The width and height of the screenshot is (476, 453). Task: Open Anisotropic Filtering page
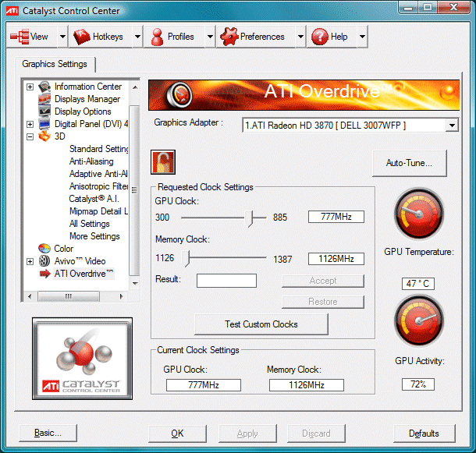pos(98,186)
